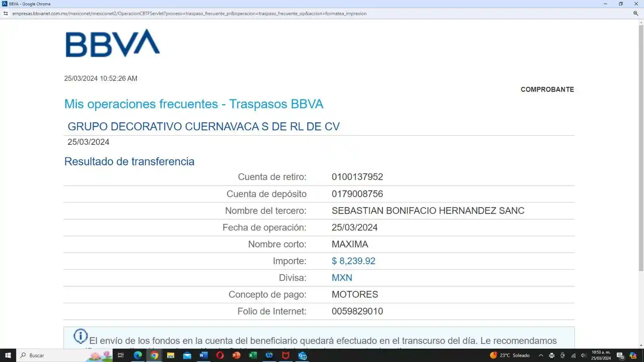Screen dimensions: 644x362
Task: Click the page URL in address bar
Action: pyautogui.click(x=189, y=13)
